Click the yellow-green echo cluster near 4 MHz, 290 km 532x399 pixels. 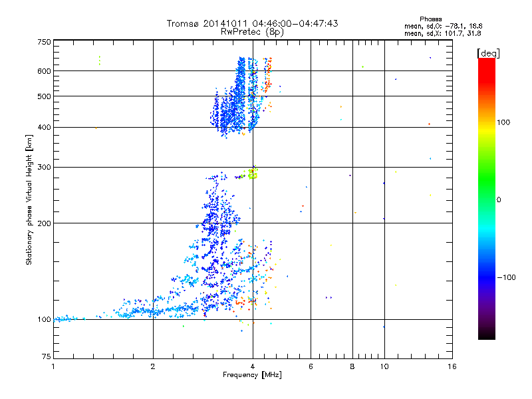pyautogui.click(x=253, y=173)
